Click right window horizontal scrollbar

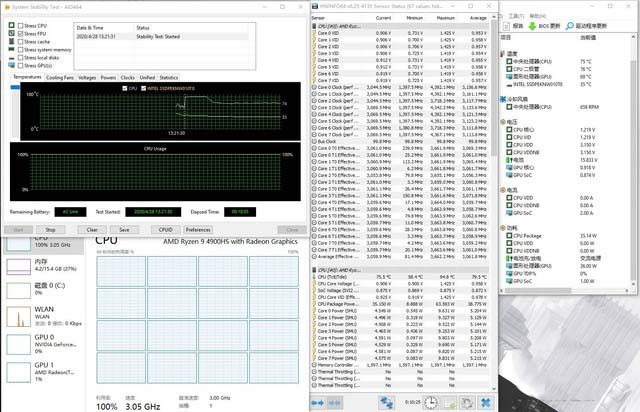coord(539,290)
